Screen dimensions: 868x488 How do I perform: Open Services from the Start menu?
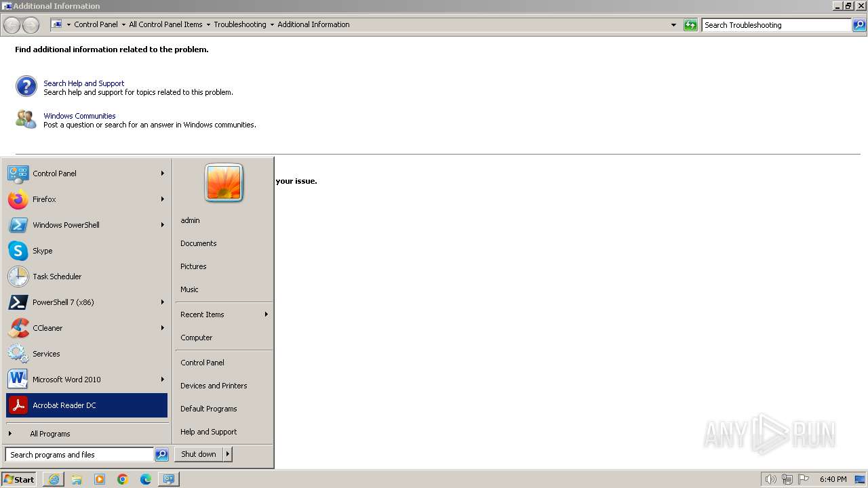(18, 354)
